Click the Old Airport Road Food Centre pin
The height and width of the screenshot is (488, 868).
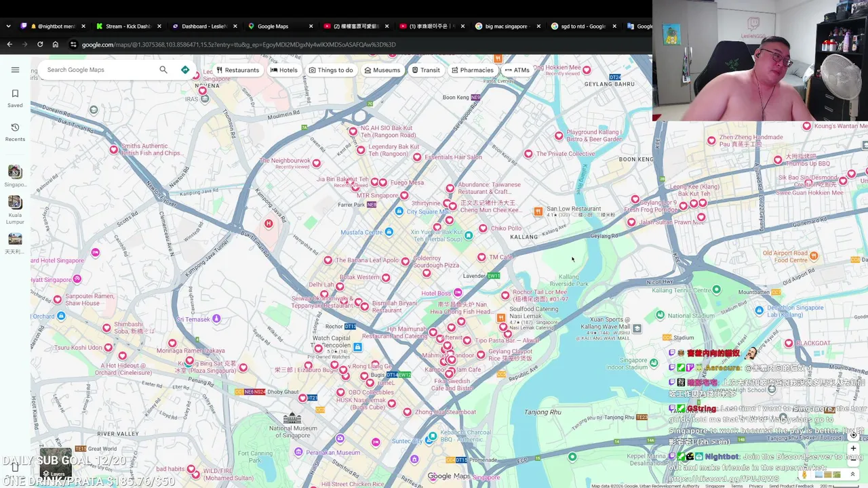click(814, 256)
